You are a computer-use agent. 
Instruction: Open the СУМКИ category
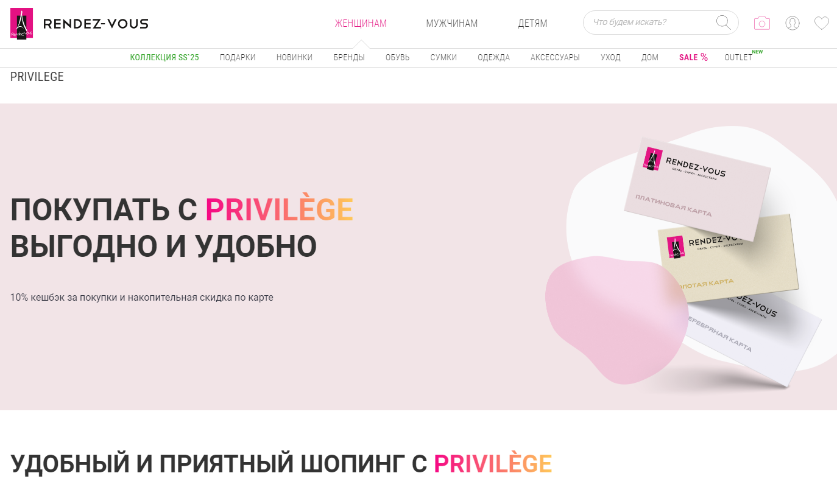pyautogui.click(x=443, y=57)
